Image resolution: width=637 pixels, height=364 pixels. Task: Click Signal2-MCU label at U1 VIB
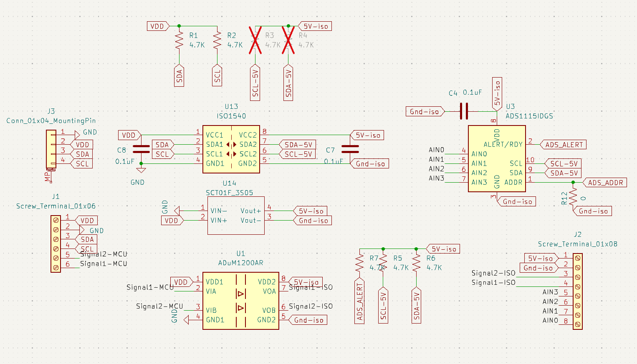point(159,306)
